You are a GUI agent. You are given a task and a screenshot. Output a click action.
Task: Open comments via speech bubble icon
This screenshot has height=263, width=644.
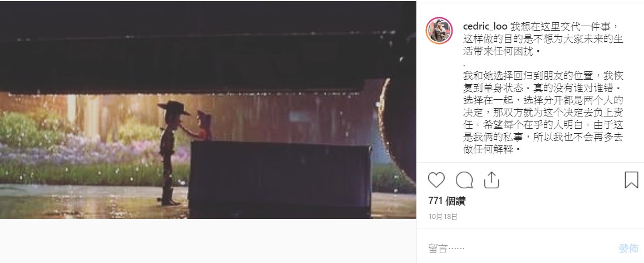[464, 180]
